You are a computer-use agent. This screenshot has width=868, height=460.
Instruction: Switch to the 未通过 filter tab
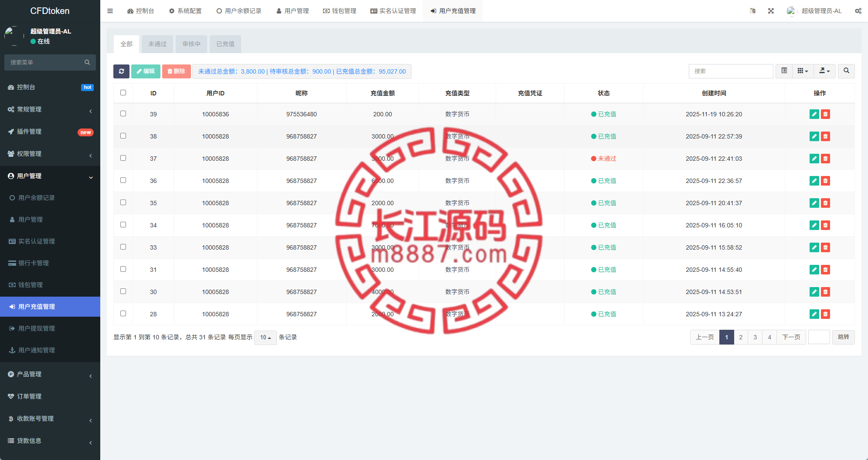(x=157, y=44)
